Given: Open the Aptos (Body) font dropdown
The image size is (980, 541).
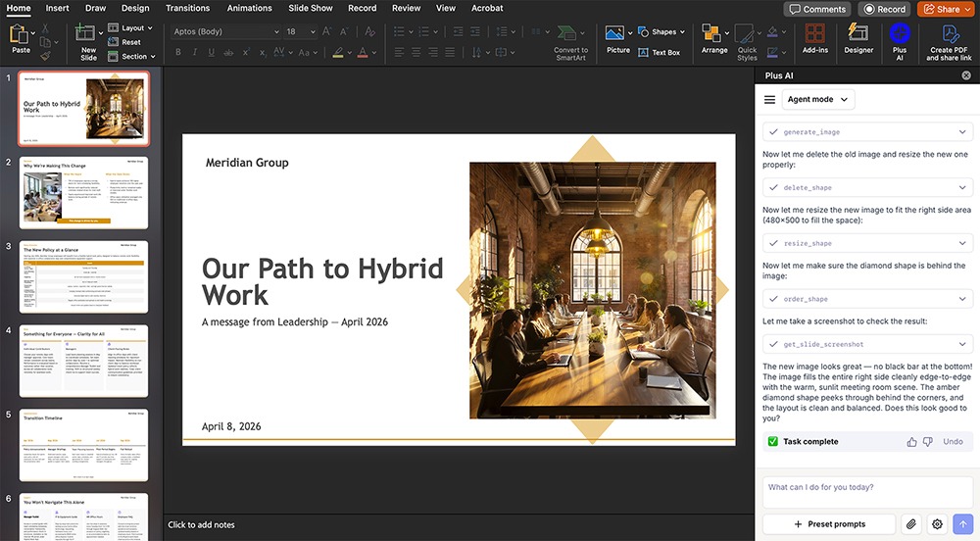Looking at the screenshot, I should pos(225,31).
